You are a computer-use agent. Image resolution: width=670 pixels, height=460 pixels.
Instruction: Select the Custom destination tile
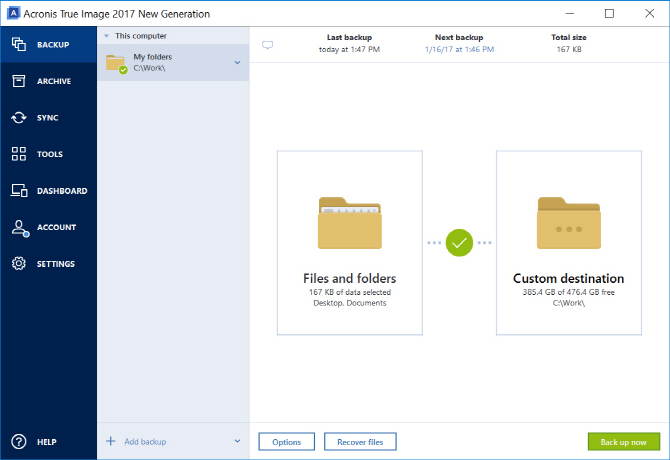point(569,243)
